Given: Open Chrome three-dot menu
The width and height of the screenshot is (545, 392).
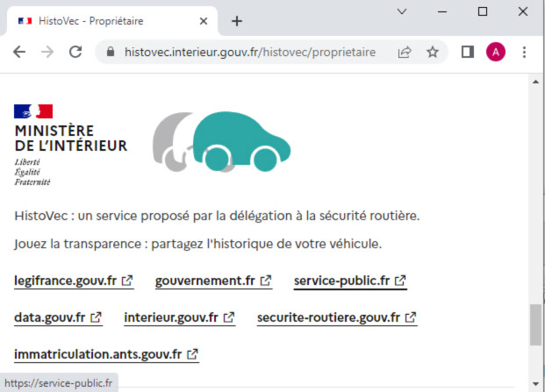Looking at the screenshot, I should (524, 52).
